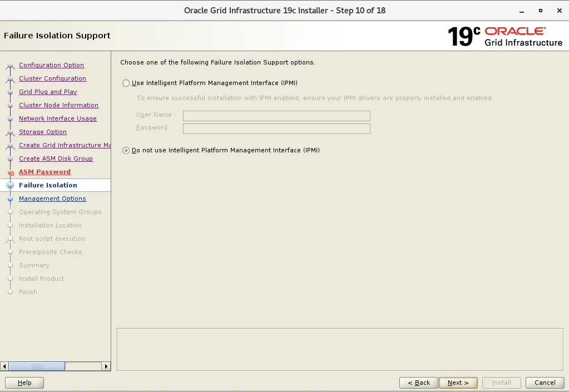
Task: Click the checkmark icon beside Configuration Option
Action: coord(11,65)
